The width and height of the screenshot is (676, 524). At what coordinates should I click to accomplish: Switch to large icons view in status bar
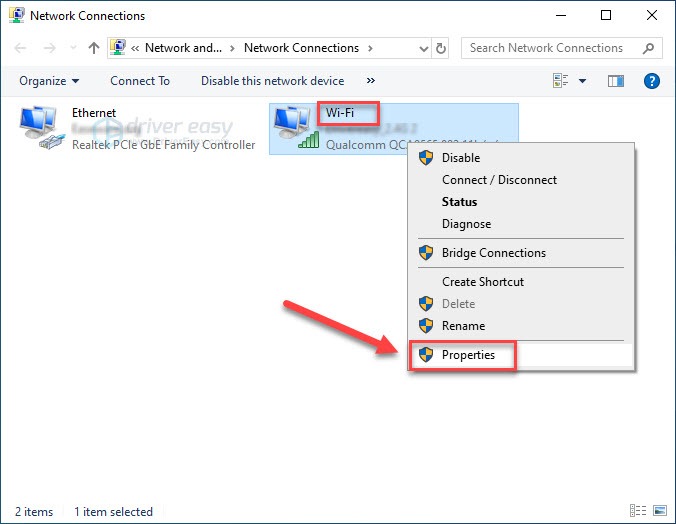coord(659,511)
